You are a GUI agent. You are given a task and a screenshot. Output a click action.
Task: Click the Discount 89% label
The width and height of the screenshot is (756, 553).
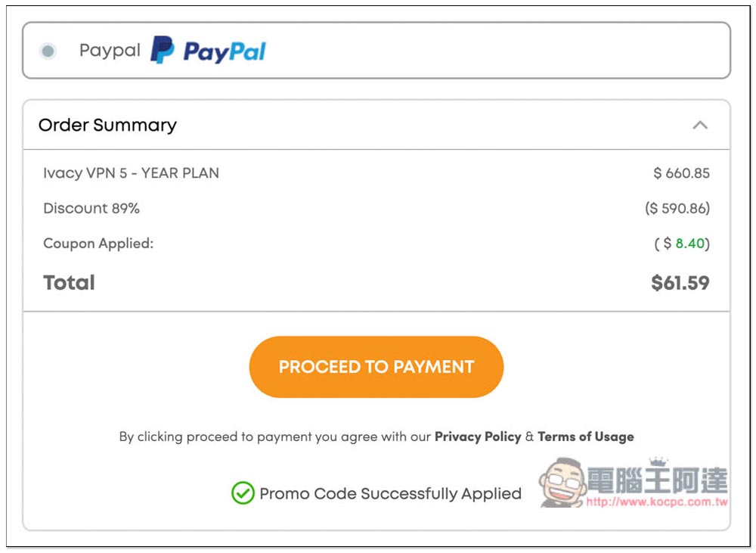point(91,208)
